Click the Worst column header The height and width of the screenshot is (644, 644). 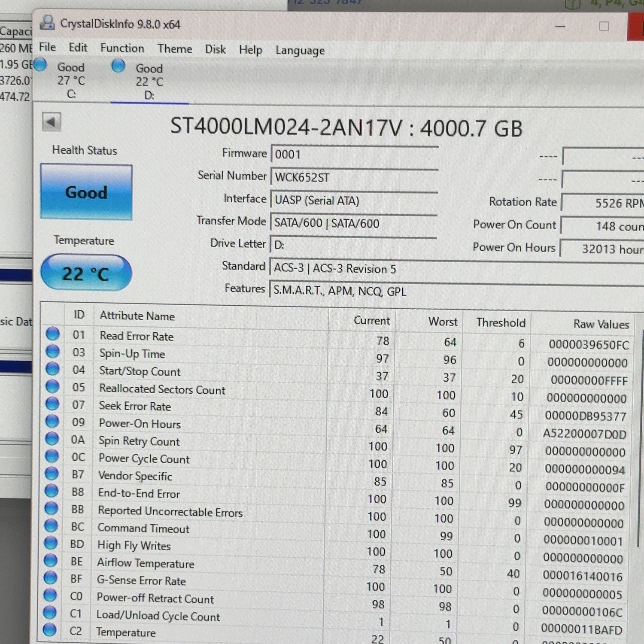[x=443, y=322]
